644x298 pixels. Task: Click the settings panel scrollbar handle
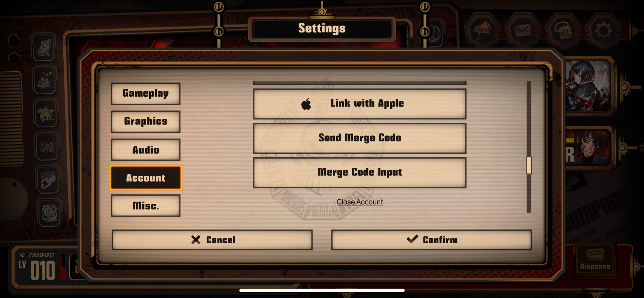pos(529,165)
